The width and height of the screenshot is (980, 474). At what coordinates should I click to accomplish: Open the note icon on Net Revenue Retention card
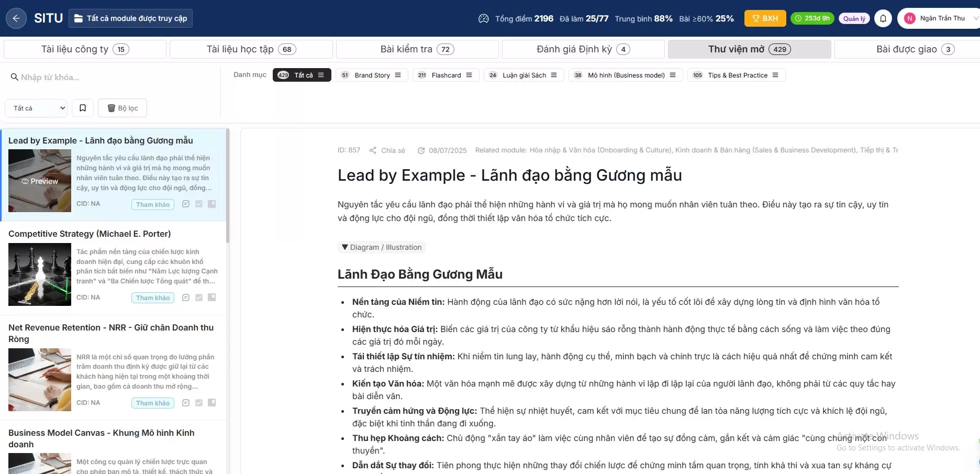click(186, 403)
